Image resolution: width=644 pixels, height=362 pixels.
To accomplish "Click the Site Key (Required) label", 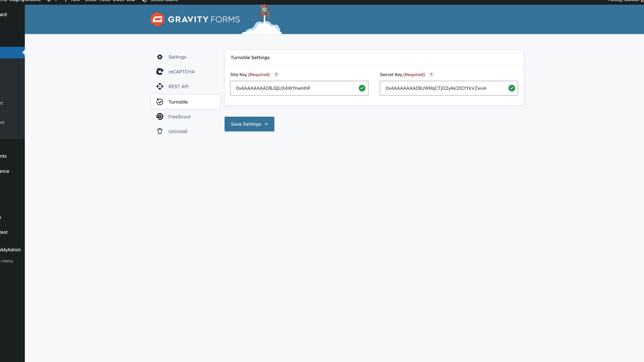I will coord(250,75).
